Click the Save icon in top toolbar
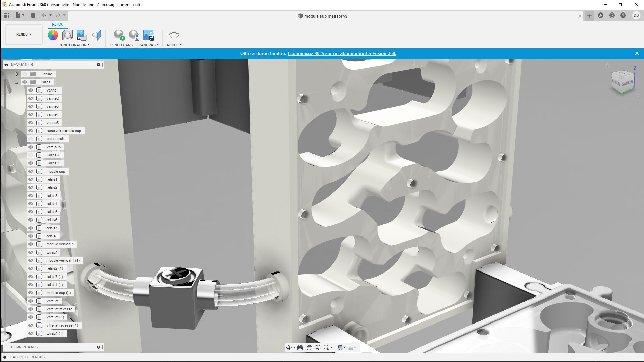 tap(33, 15)
